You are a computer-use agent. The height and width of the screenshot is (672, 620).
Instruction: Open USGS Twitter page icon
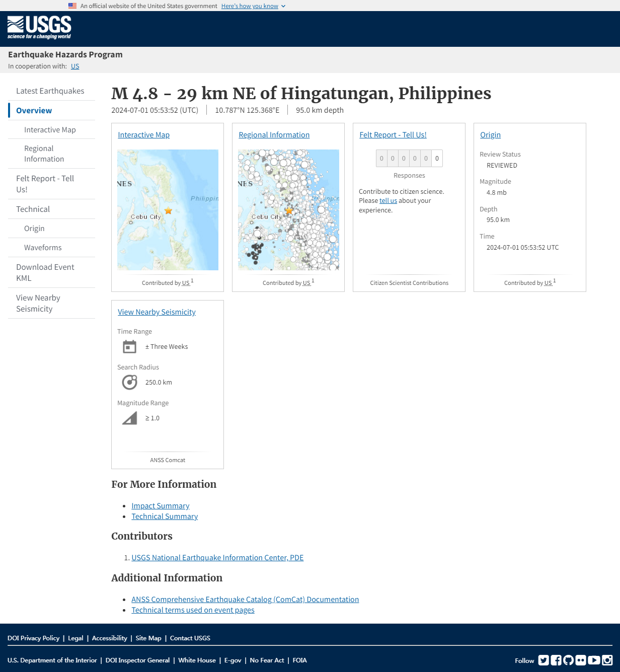point(544,660)
